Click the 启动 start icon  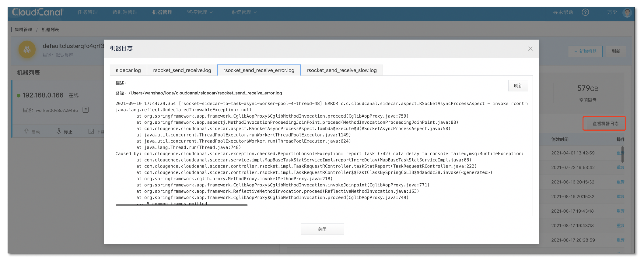pos(26,131)
